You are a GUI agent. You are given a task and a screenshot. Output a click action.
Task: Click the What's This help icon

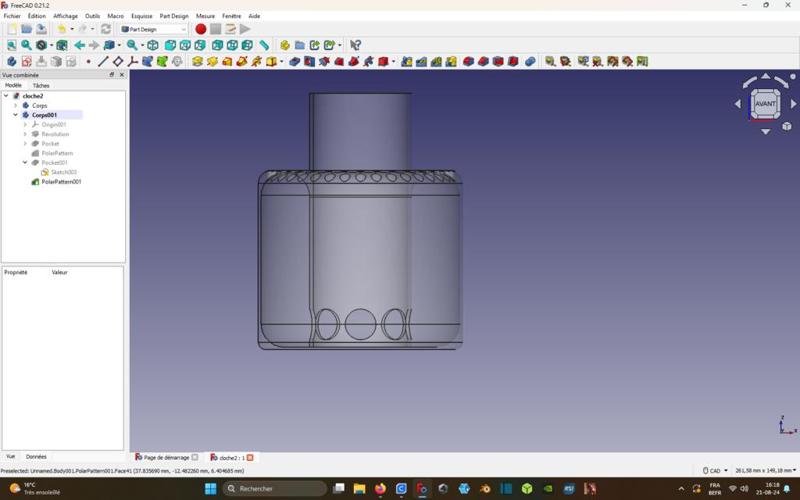pos(355,45)
